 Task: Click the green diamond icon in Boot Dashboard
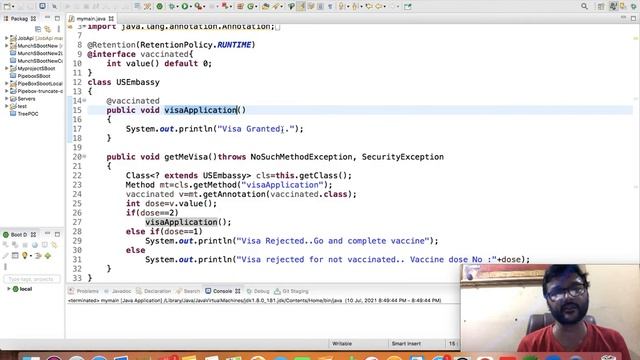tap(48, 256)
